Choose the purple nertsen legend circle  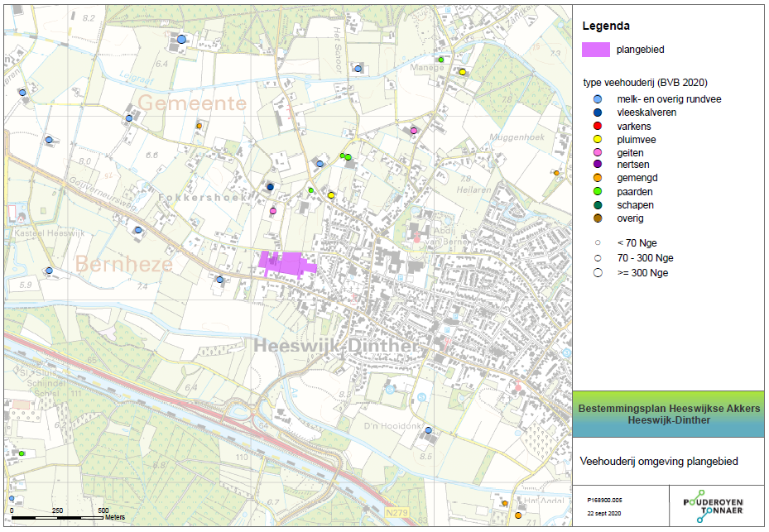(x=598, y=165)
